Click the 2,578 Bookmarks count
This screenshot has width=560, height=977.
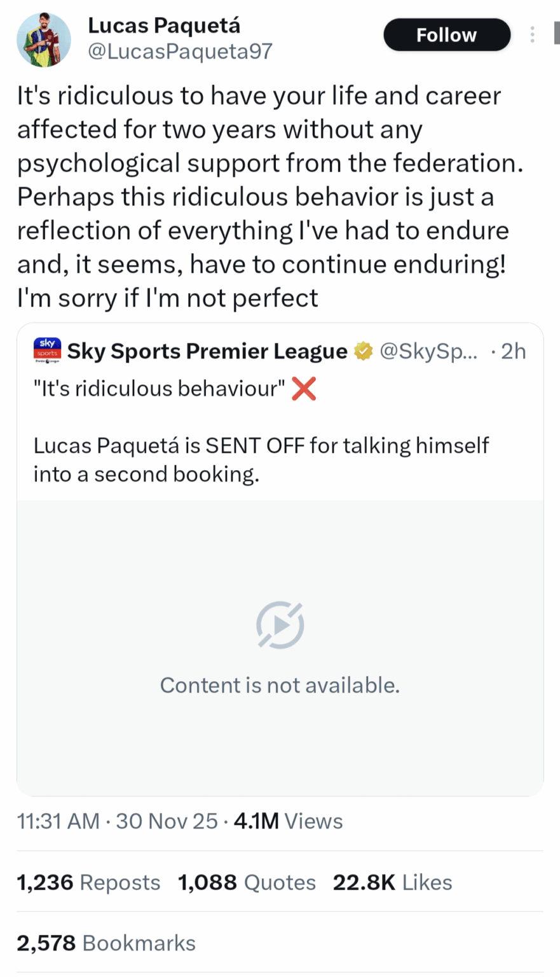[106, 943]
